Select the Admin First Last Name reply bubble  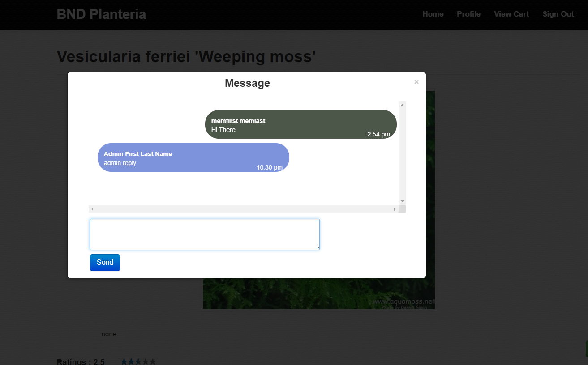193,157
